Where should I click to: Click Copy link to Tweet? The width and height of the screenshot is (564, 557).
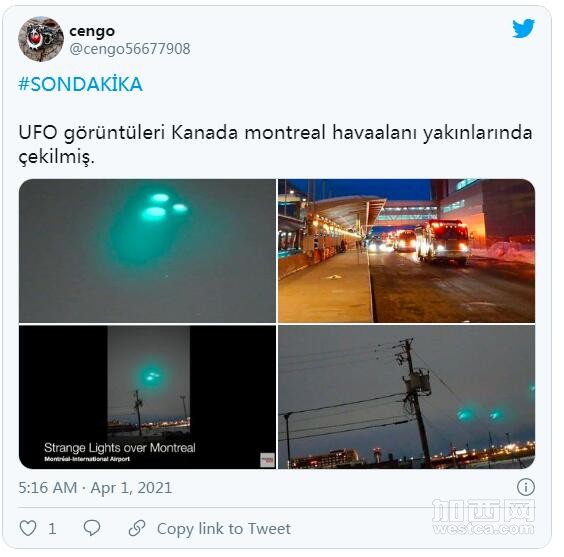[x=223, y=529]
